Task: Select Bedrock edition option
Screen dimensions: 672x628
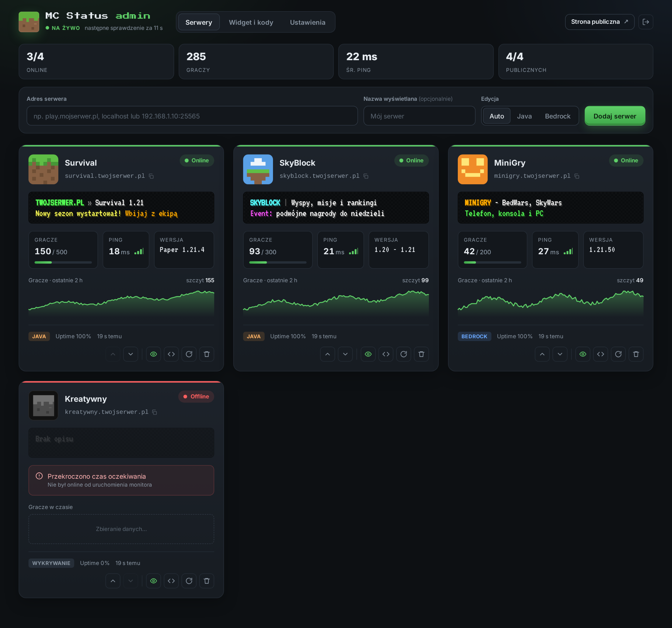Action: click(x=558, y=116)
